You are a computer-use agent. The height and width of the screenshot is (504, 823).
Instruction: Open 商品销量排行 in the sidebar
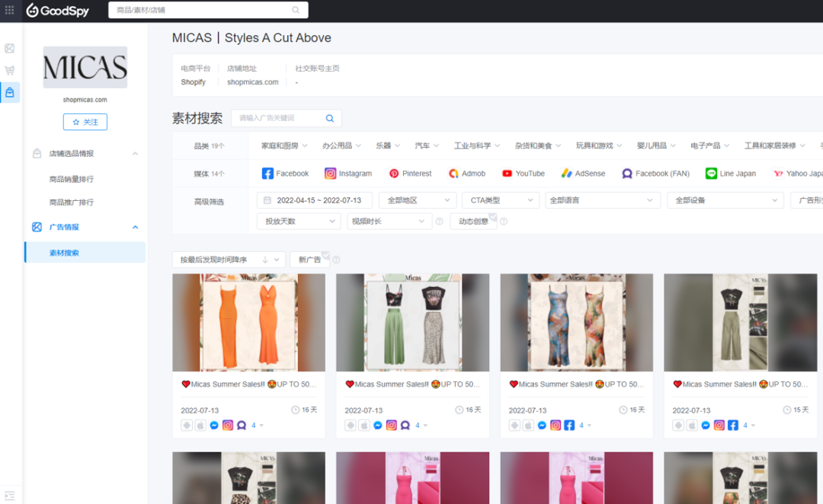[x=72, y=180]
